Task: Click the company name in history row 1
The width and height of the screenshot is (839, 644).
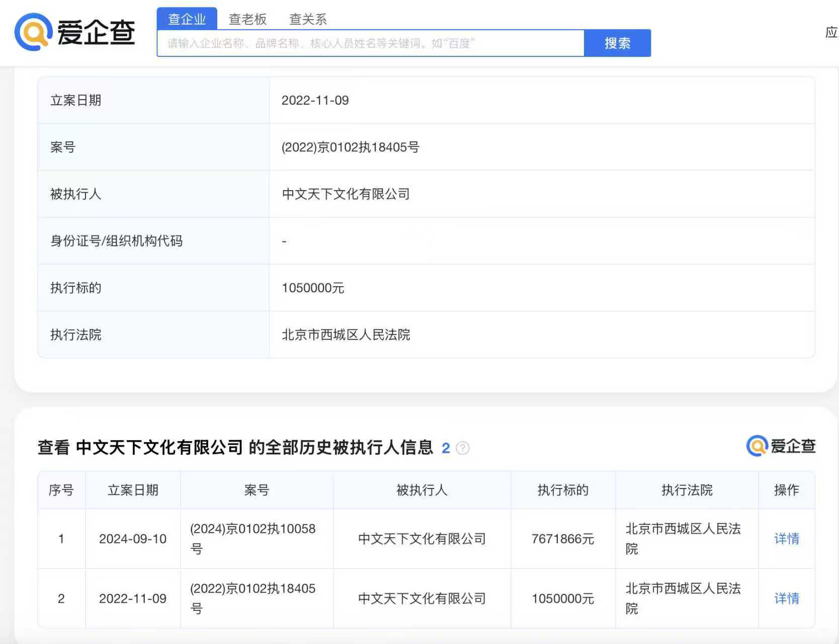Action: pyautogui.click(x=422, y=539)
